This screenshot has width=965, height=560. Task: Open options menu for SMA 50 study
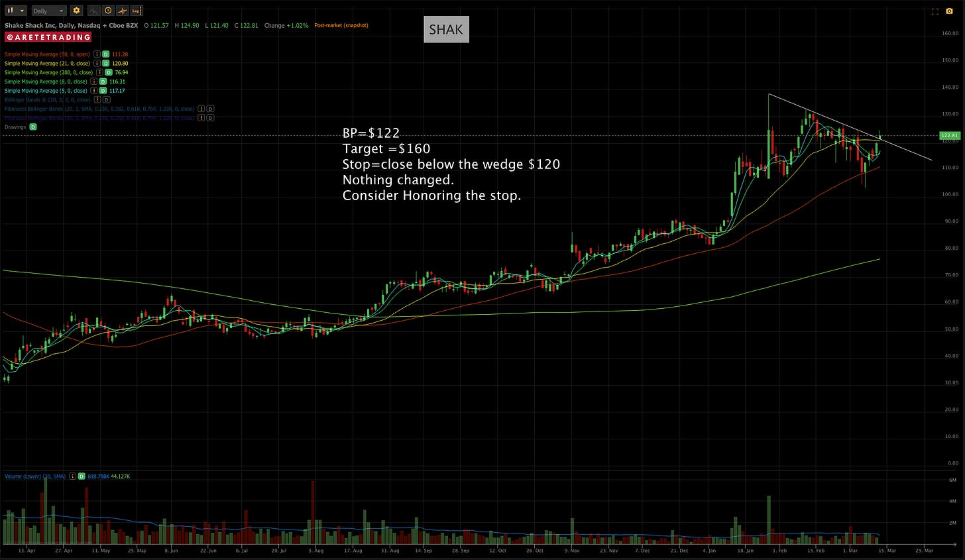(x=97, y=54)
